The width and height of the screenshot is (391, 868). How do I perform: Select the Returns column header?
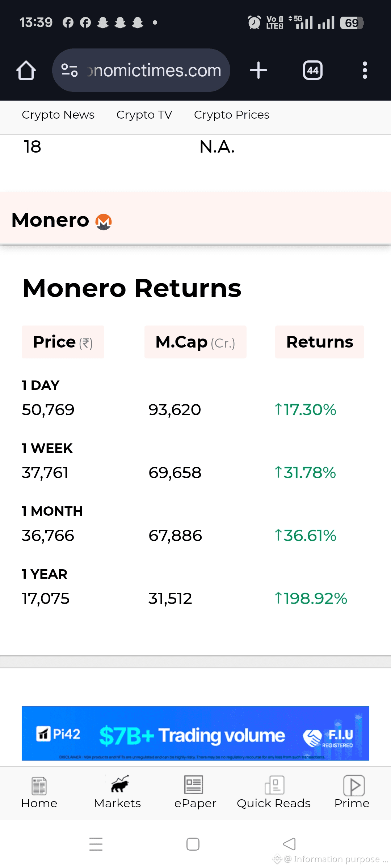coord(320,342)
